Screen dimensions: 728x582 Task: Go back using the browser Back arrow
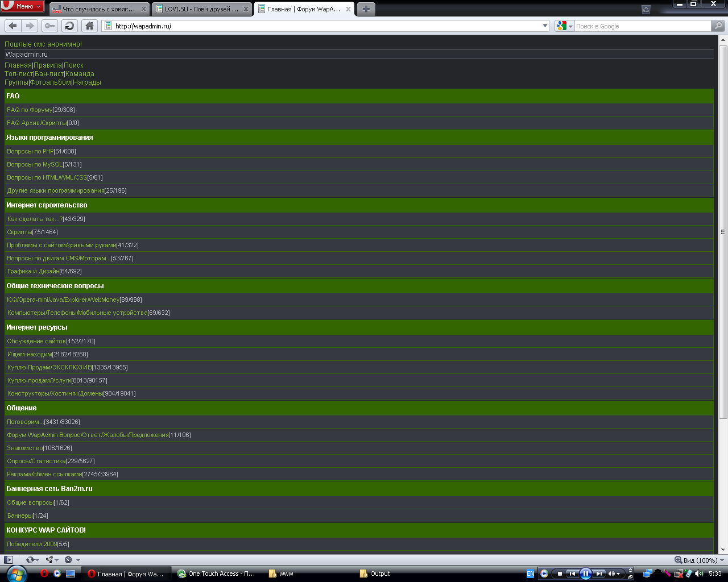click(x=13, y=26)
